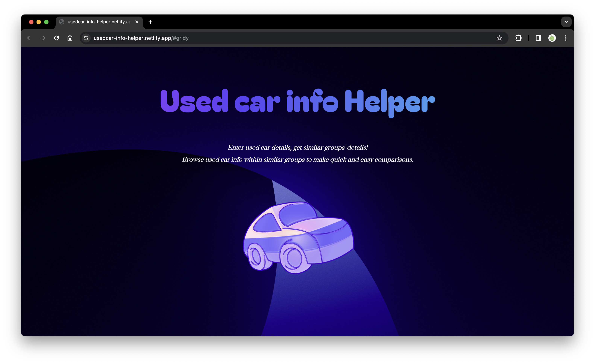The width and height of the screenshot is (595, 364).
Task: Go back using the browser back arrow
Action: tap(30, 38)
